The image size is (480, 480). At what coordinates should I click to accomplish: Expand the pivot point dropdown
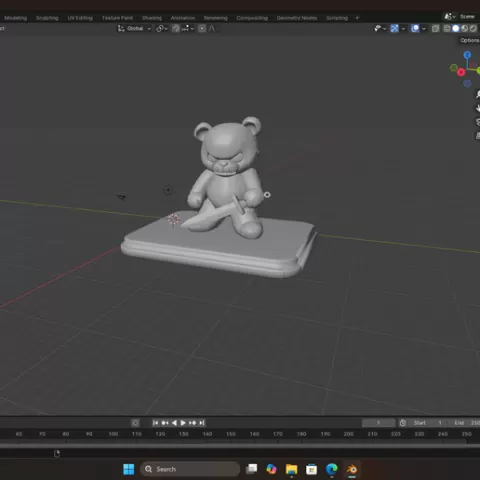162,29
